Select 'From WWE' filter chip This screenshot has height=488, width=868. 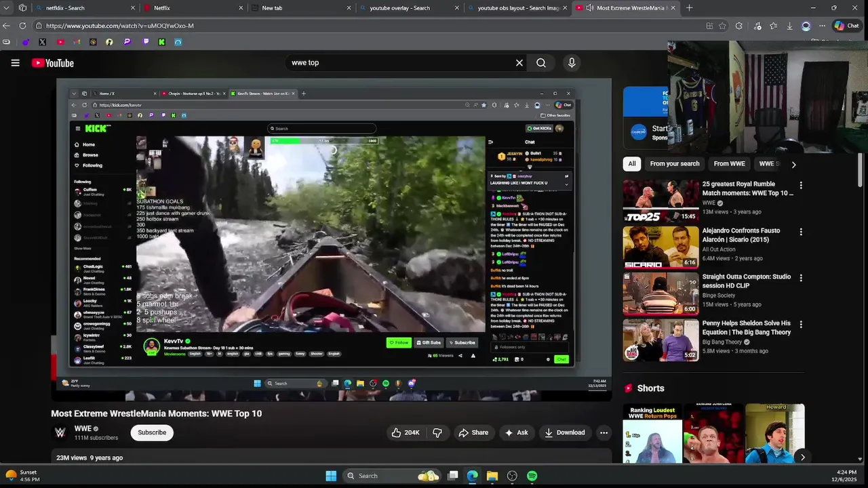click(730, 163)
